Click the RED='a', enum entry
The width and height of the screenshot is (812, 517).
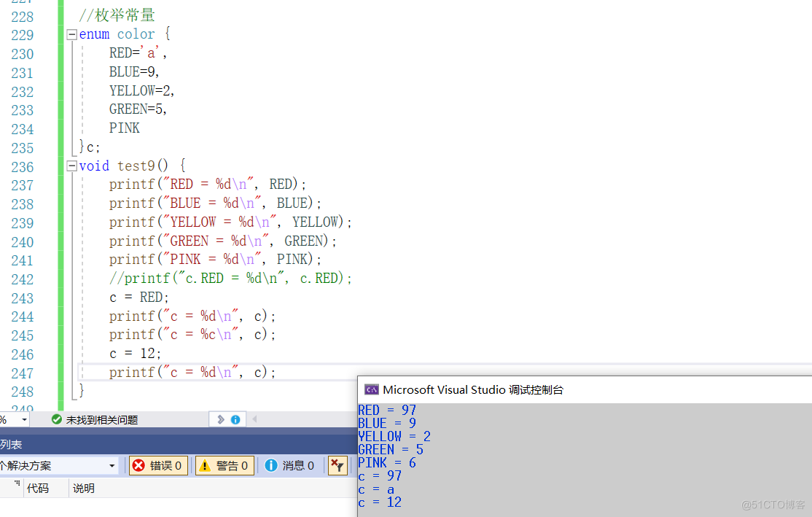[x=138, y=53]
